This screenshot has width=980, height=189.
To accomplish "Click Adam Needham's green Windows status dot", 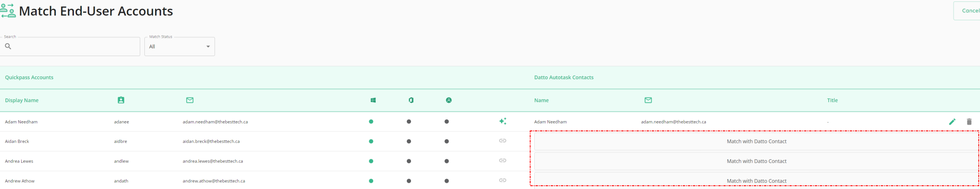I will click(x=371, y=122).
